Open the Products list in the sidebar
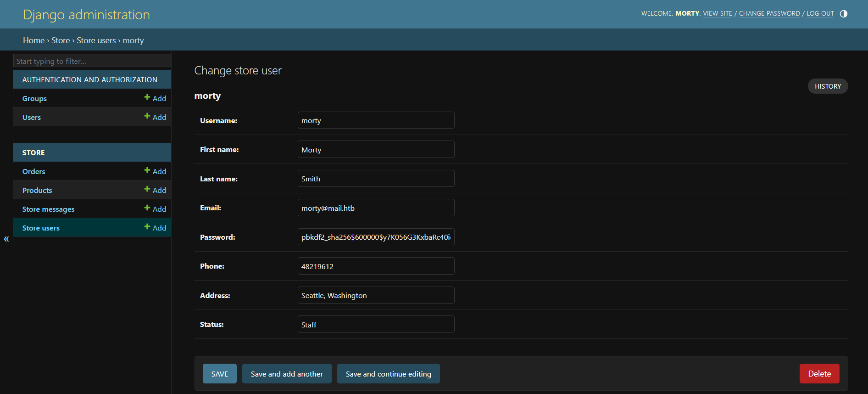Viewport: 868px width, 394px height. [37, 190]
